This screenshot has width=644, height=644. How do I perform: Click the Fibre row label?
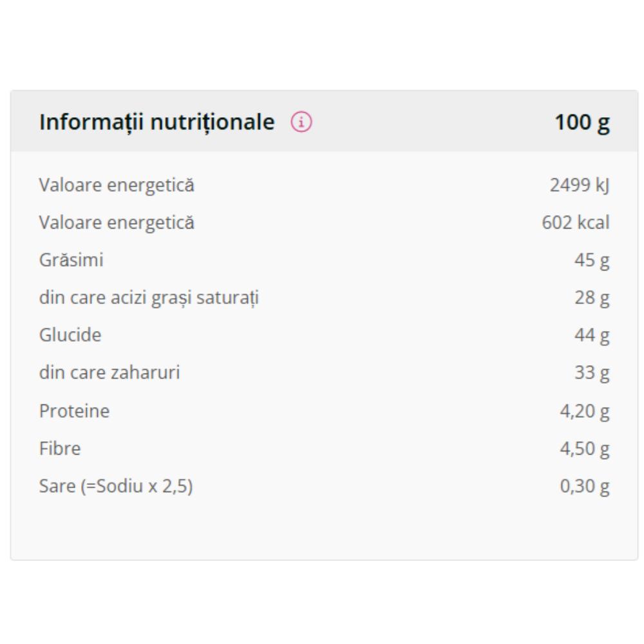pyautogui.click(x=60, y=448)
